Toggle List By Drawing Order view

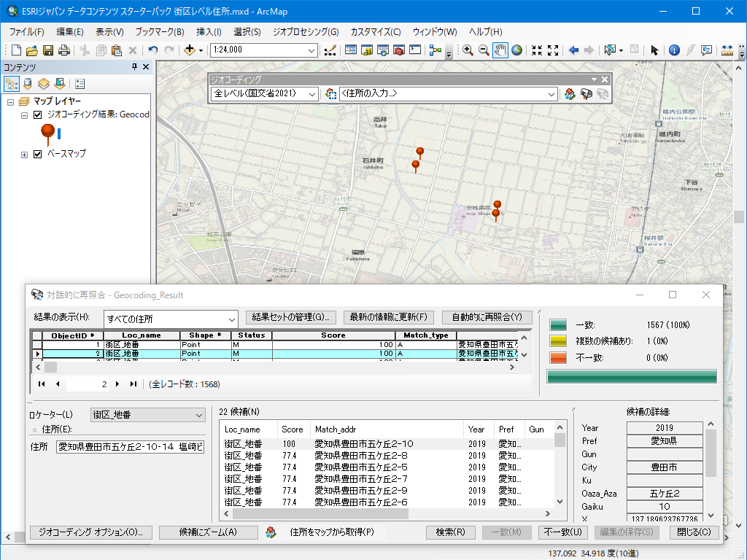coord(12,84)
